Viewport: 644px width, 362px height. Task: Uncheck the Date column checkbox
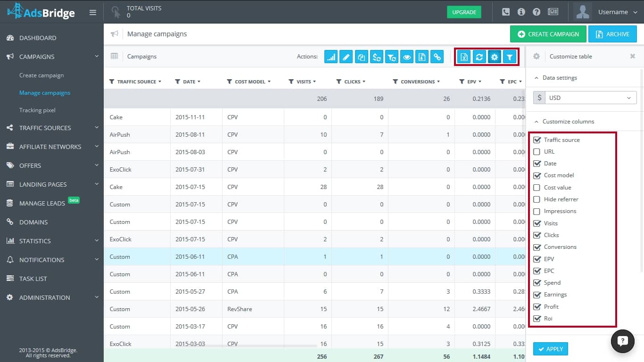(537, 164)
